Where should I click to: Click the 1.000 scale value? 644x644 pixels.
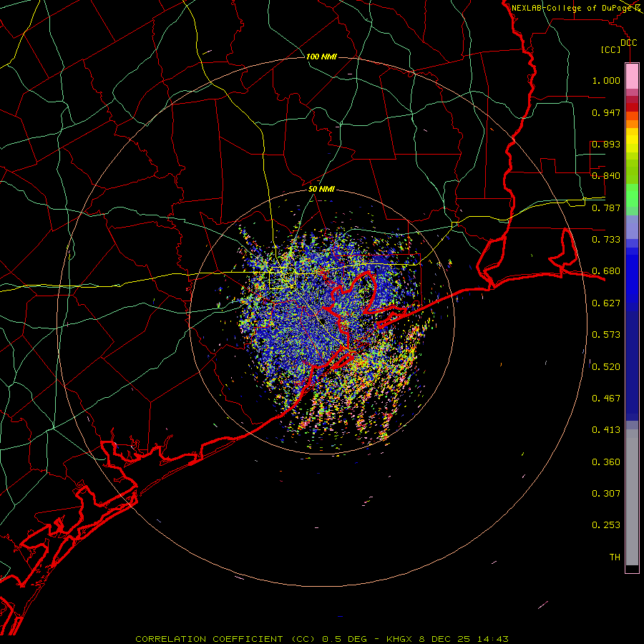pos(606,80)
